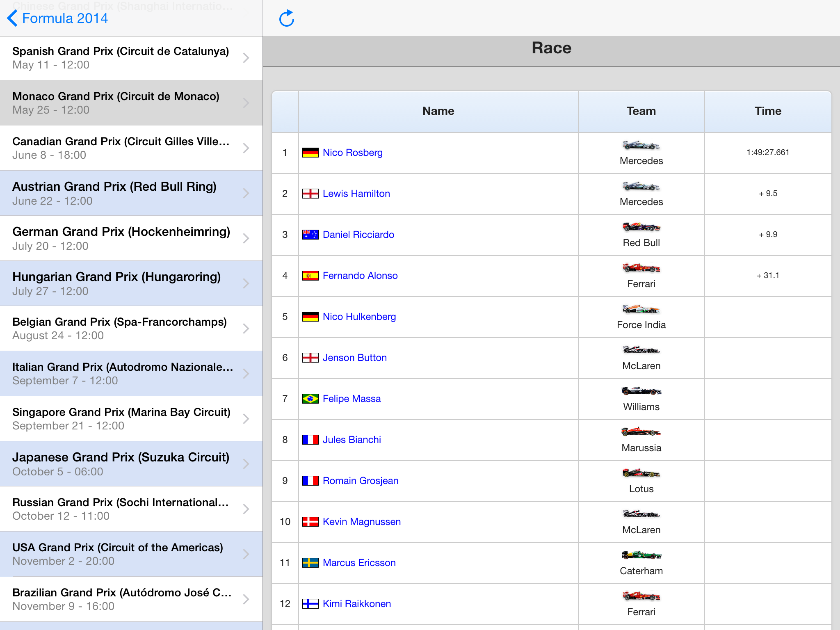The width and height of the screenshot is (840, 630).
Task: Click the Team column header
Action: (641, 111)
